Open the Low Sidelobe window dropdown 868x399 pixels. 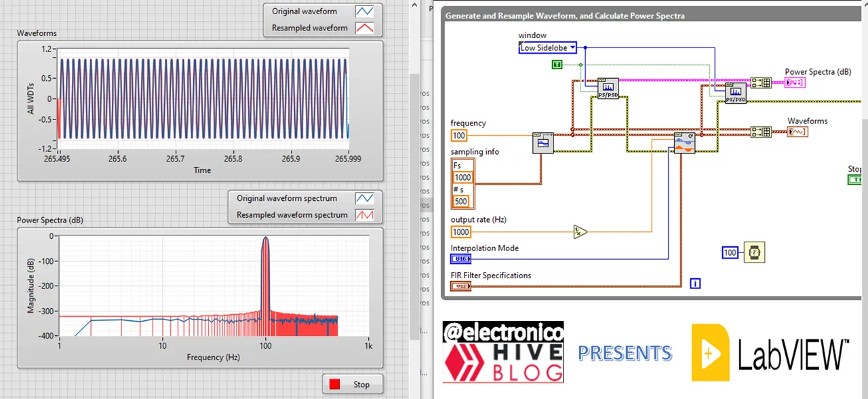coord(572,47)
